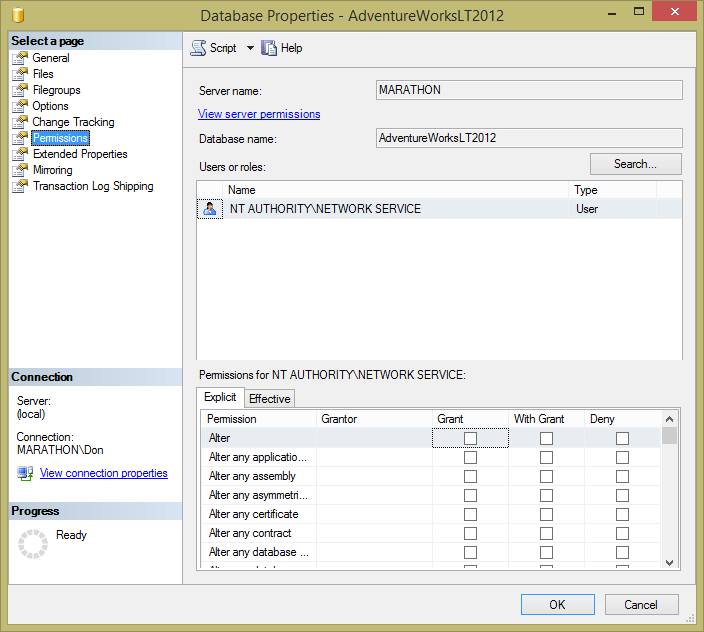This screenshot has height=632, width=704.
Task: Expand the Script dropdown arrow
Action: click(x=250, y=48)
